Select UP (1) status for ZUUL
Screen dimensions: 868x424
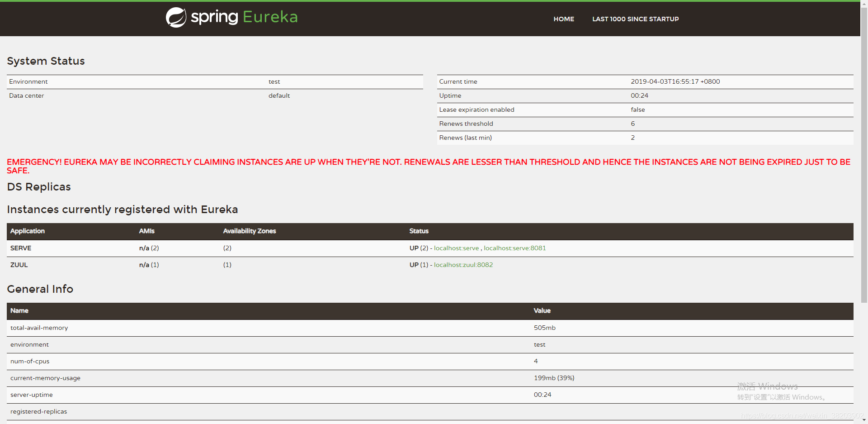(419, 265)
